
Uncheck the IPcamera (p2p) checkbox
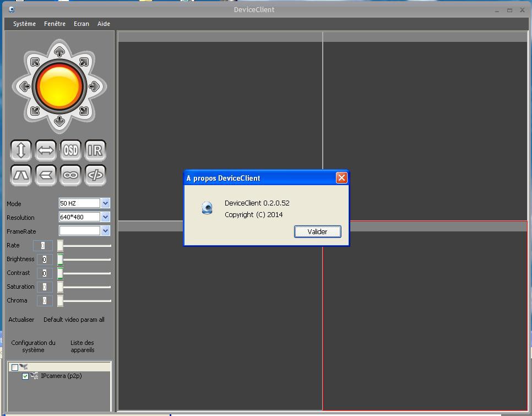25,376
